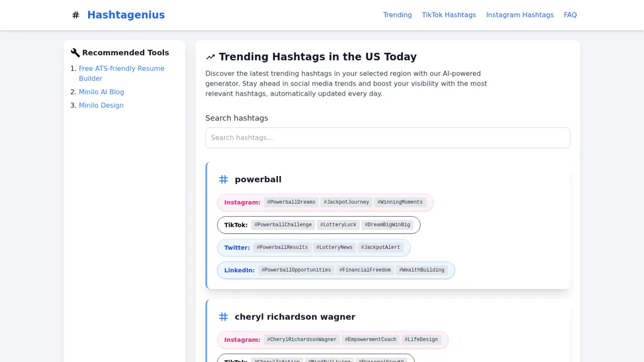The width and height of the screenshot is (644, 362).
Task: Click the trending arrow icon by heading
Action: click(210, 57)
